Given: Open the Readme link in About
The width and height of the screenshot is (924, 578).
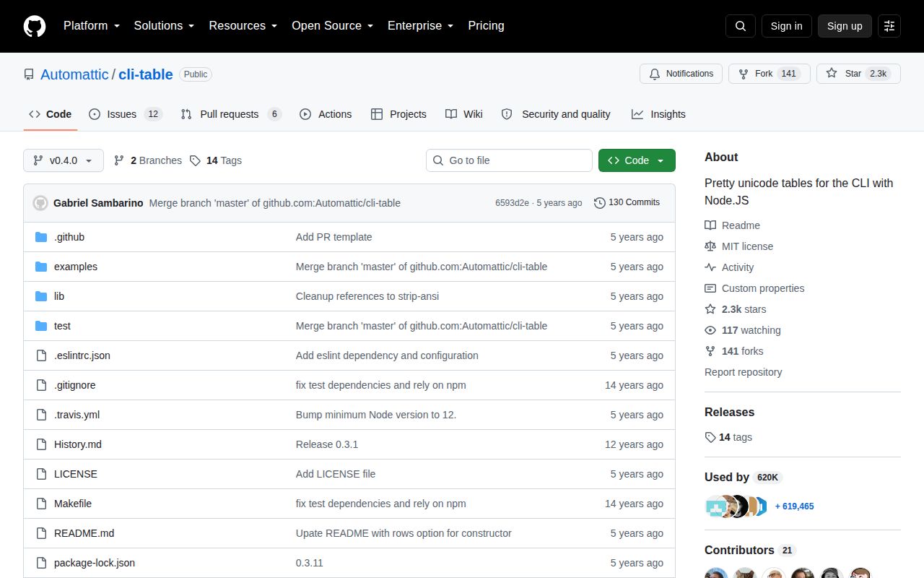Looking at the screenshot, I should tap(732, 225).
